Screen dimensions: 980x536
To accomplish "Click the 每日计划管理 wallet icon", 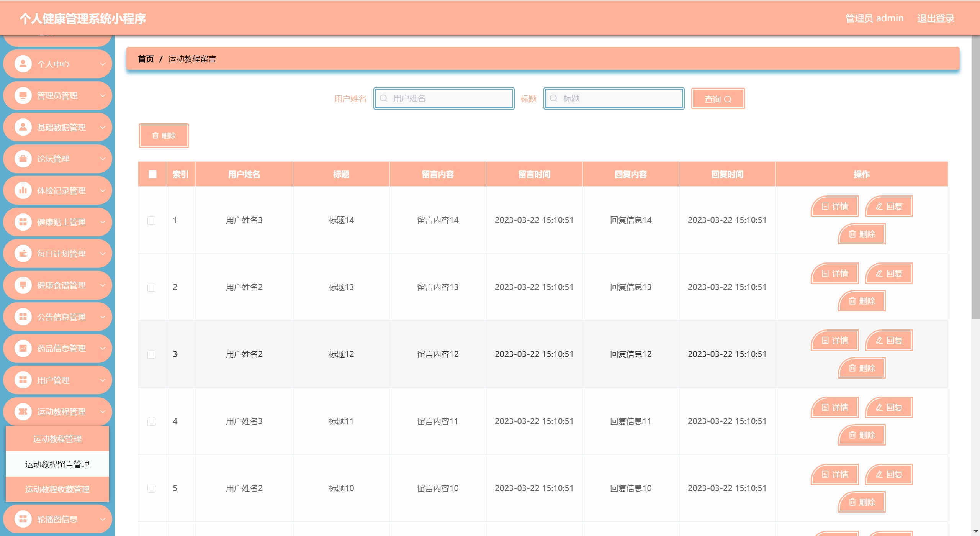I will pos(23,254).
